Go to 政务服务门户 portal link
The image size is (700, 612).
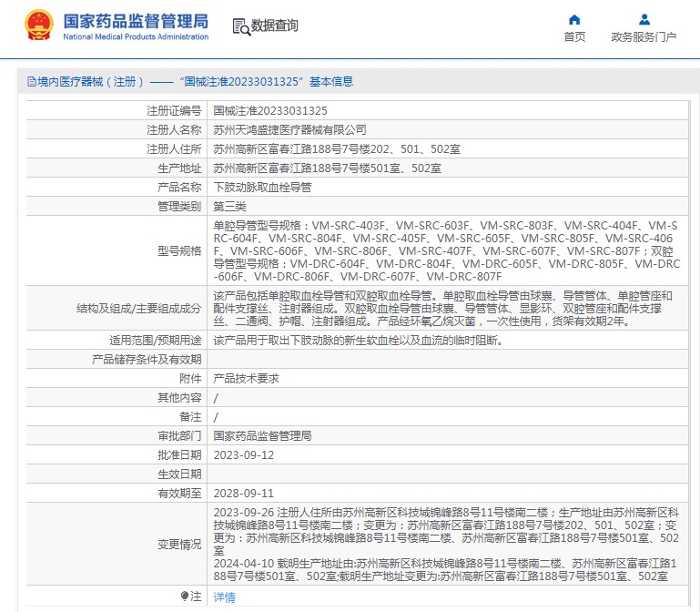pos(644,37)
